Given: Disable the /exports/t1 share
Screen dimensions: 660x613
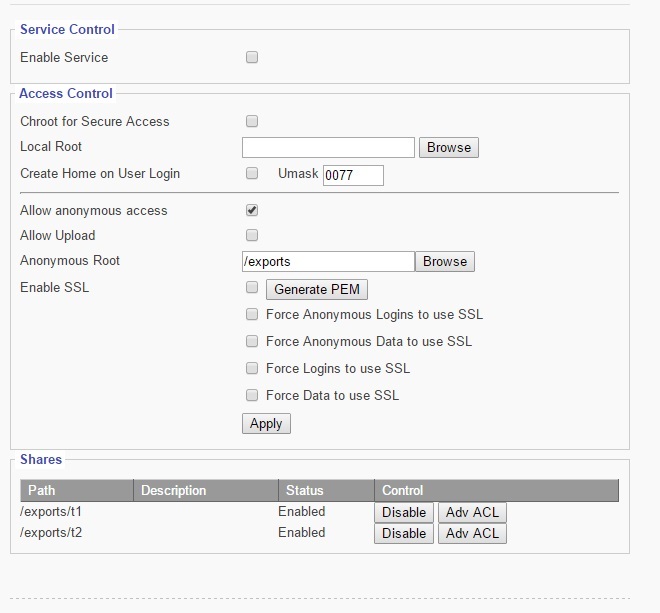Looking at the screenshot, I should 404,512.
